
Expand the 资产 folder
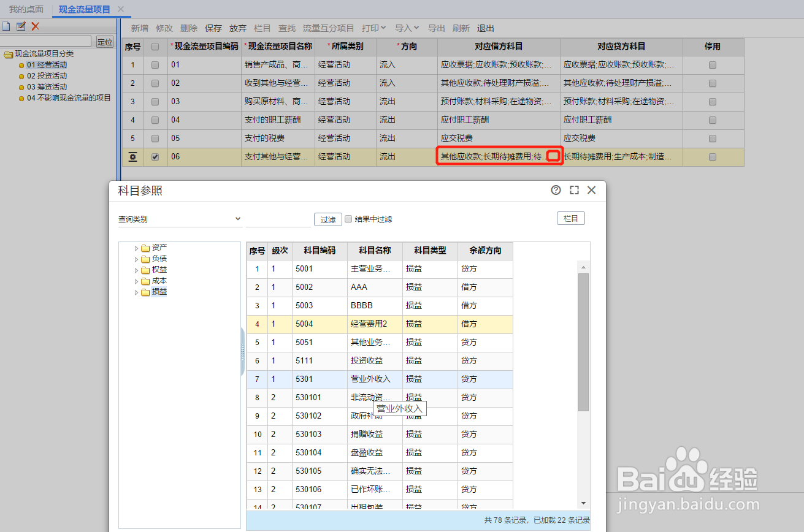click(137, 248)
